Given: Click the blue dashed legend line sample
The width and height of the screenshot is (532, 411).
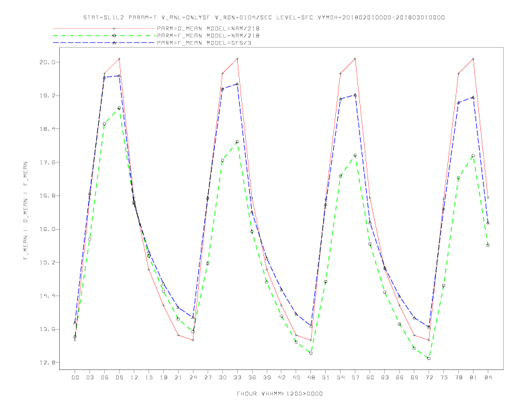Looking at the screenshot, I should coord(104,43).
